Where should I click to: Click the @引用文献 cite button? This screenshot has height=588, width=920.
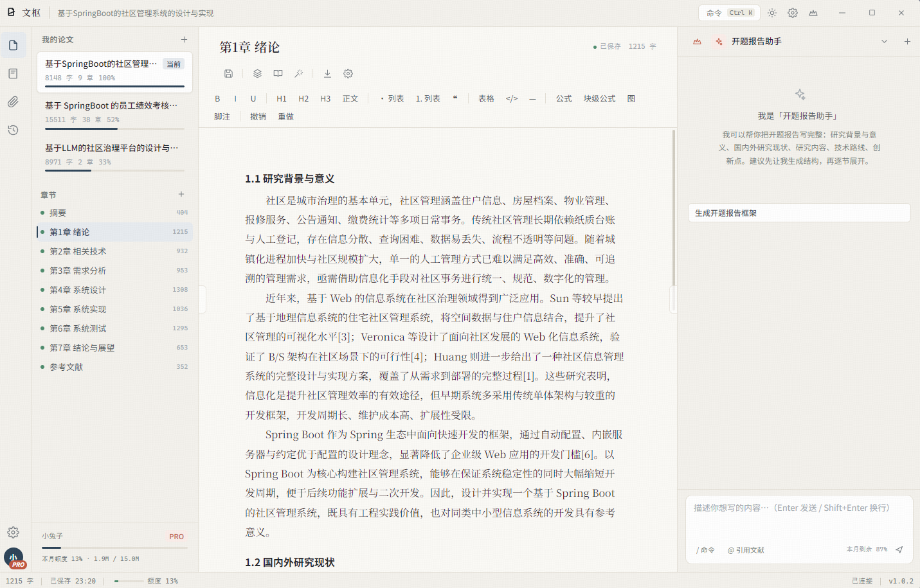pyautogui.click(x=746, y=550)
